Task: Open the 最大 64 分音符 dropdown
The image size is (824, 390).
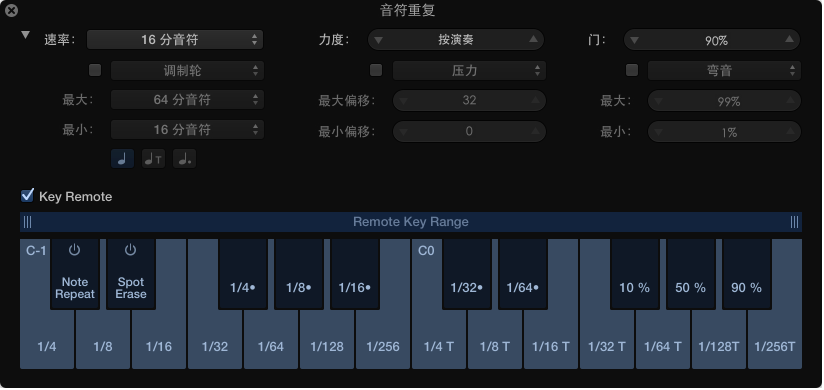Action: (x=188, y=100)
